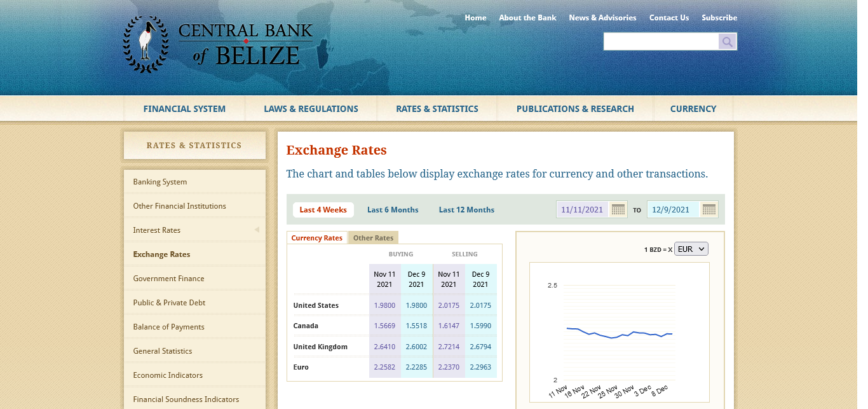This screenshot has width=868, height=409.
Task: Click the arrow beside Interest Rates
Action: pos(257,230)
